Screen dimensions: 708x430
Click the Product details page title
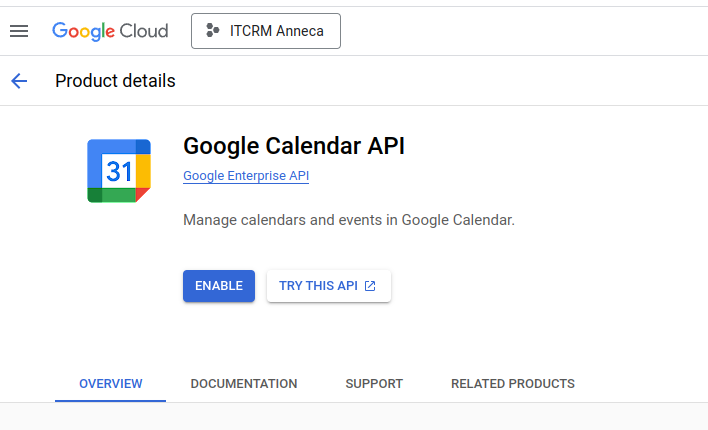click(115, 81)
